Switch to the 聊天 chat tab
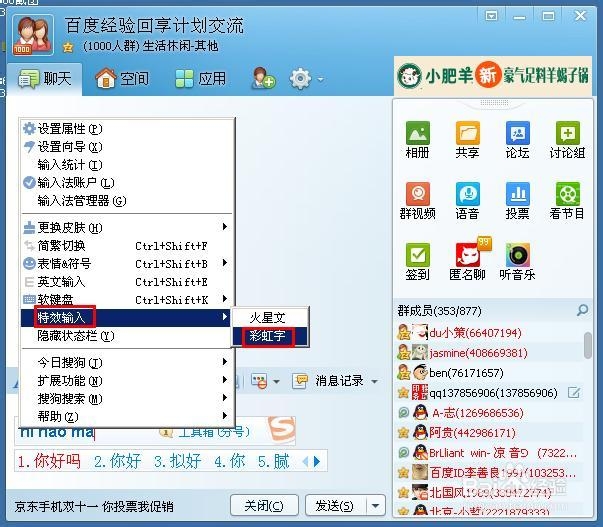The height and width of the screenshot is (527, 603). tap(44, 79)
